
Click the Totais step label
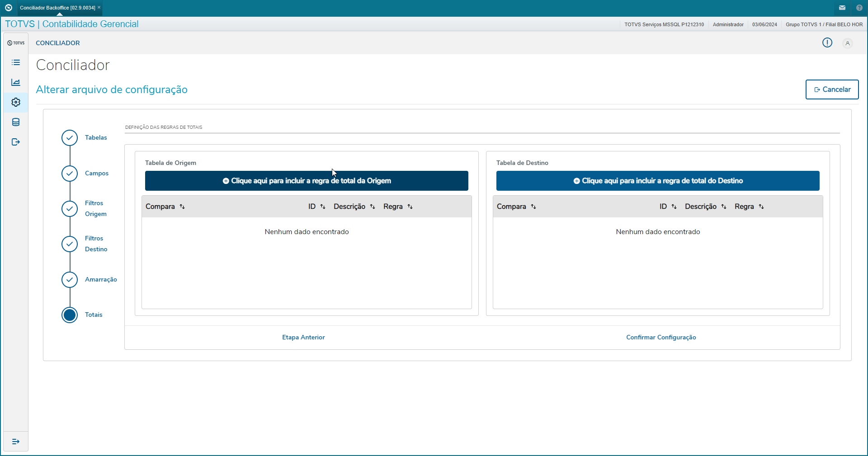click(x=94, y=315)
